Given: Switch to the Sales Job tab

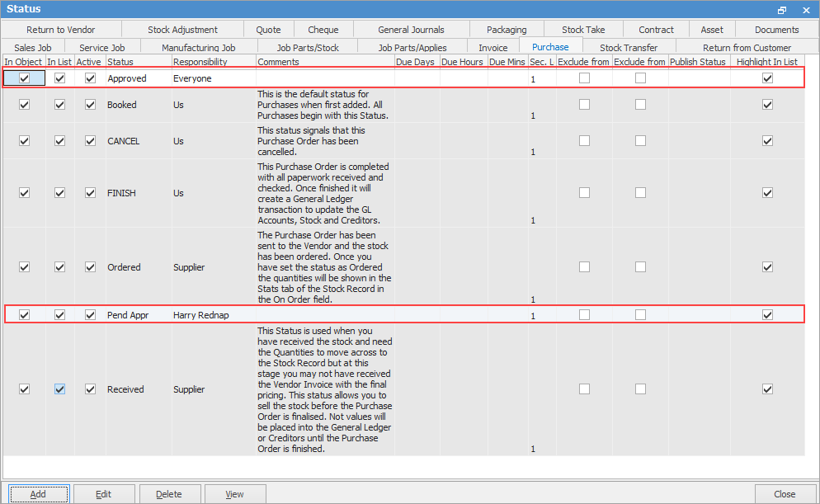Looking at the screenshot, I should pos(33,48).
